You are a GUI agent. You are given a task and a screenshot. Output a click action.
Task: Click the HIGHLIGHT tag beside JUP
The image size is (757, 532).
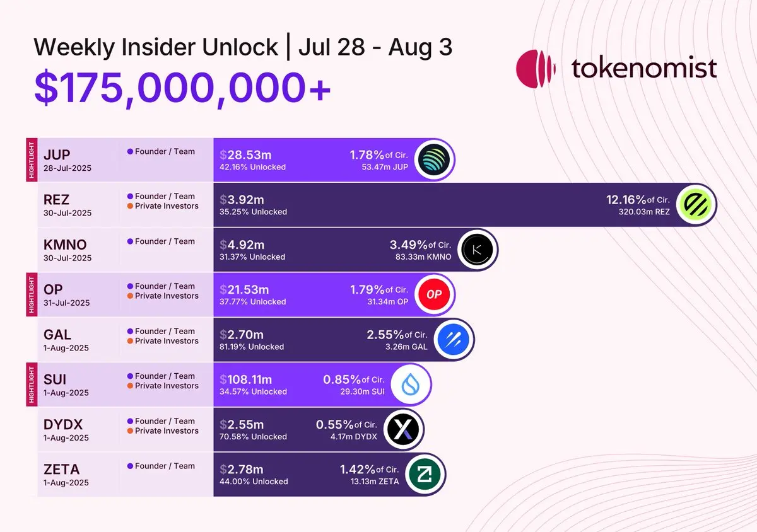pos(30,159)
